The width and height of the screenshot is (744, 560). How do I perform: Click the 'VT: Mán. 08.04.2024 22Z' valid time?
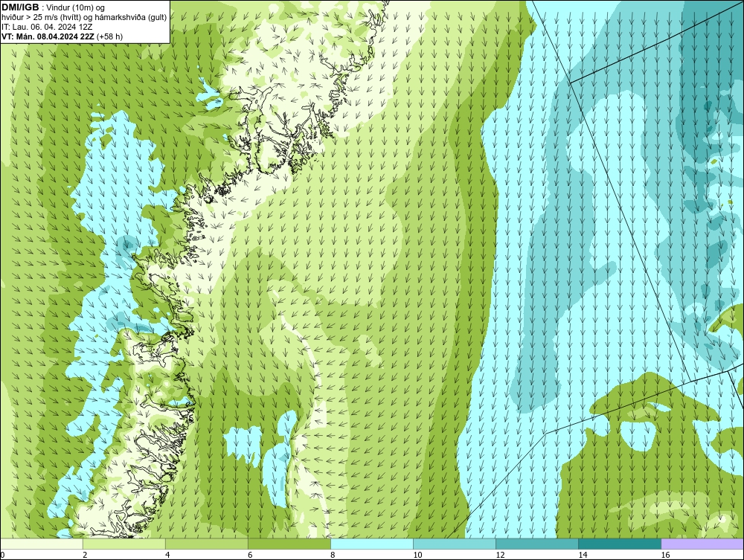[48, 36]
